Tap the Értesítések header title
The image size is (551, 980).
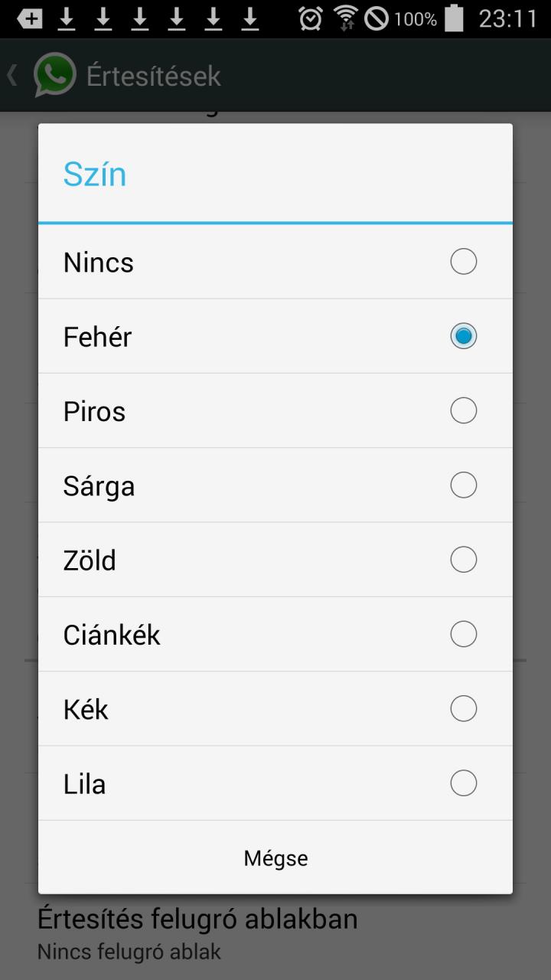coord(153,76)
